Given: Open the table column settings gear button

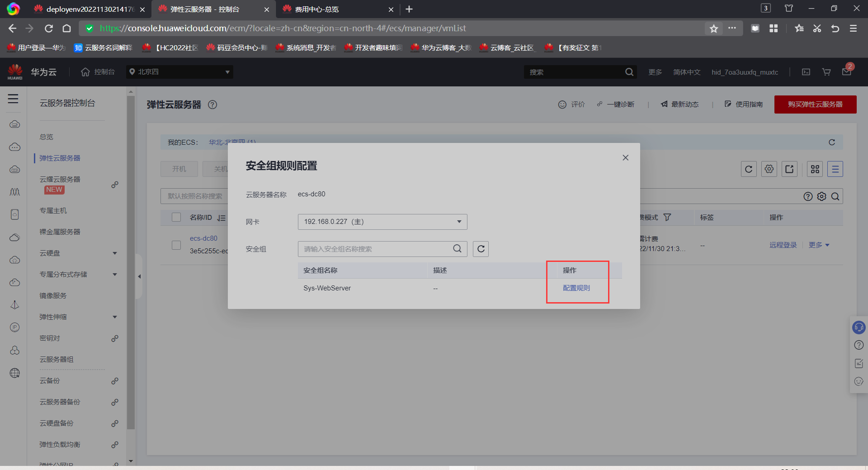Looking at the screenshot, I should pyautogui.click(x=769, y=169).
